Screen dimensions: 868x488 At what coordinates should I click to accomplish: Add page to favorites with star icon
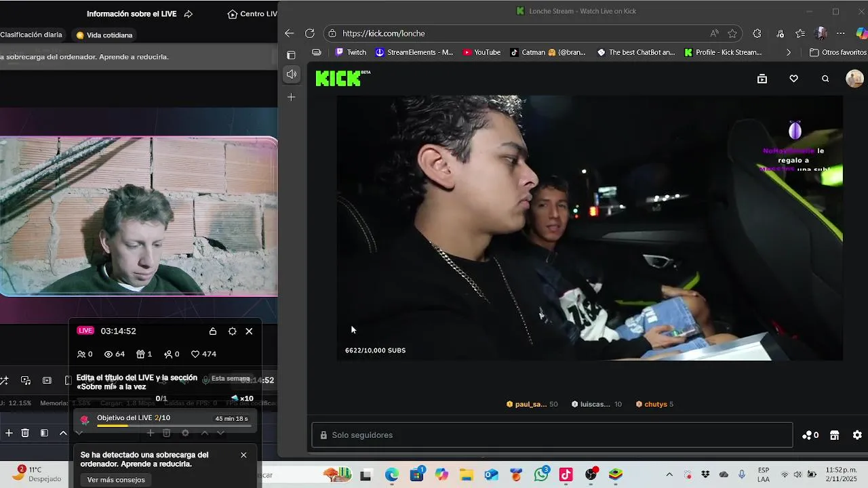click(x=732, y=33)
